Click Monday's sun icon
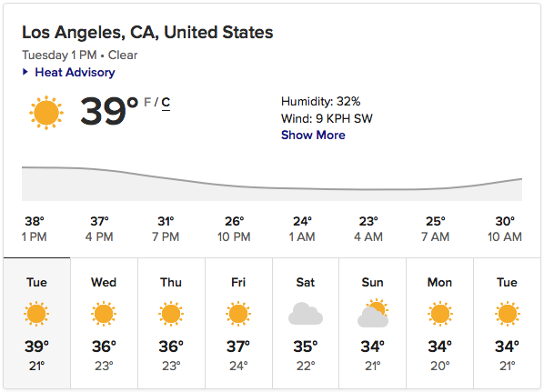544x392 pixels. pos(440,314)
